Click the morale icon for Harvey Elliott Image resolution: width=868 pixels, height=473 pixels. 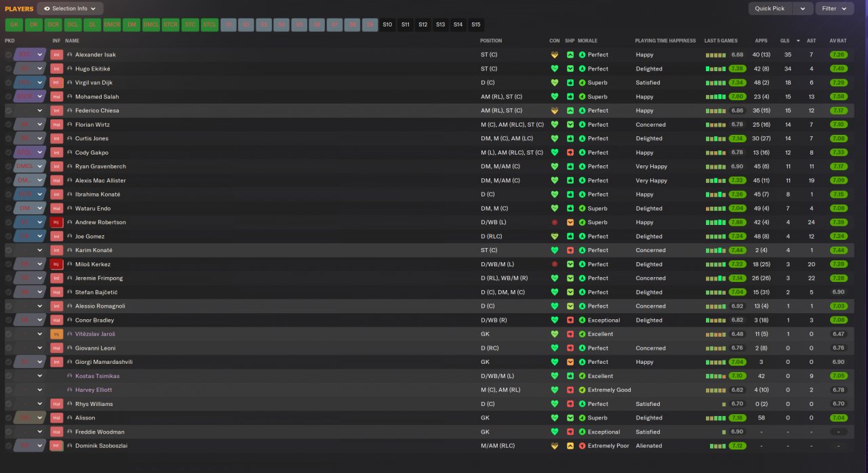click(x=582, y=390)
